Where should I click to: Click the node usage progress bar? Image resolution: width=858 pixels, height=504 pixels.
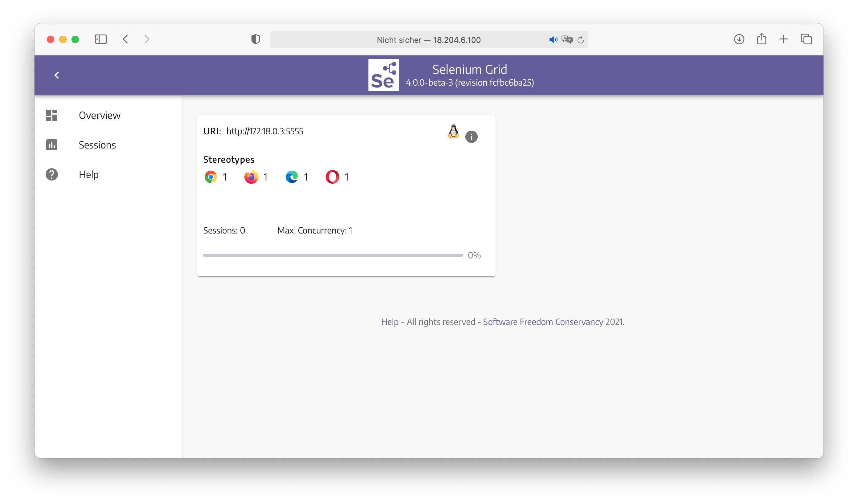[x=333, y=255]
